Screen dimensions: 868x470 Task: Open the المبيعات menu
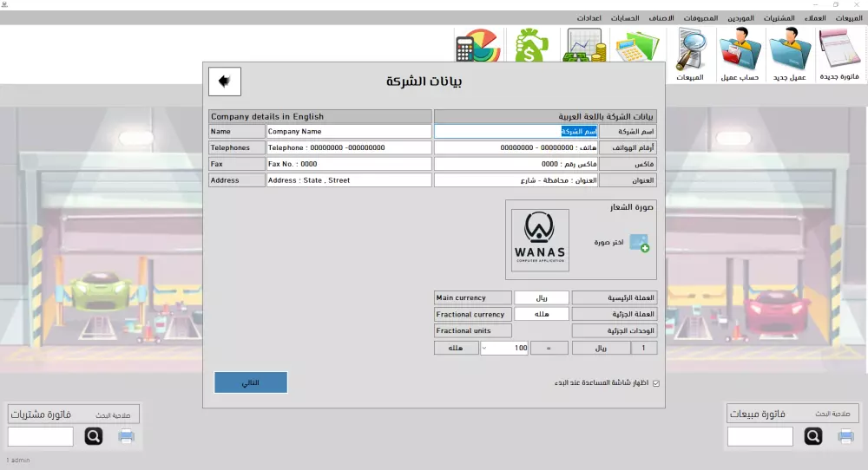[x=849, y=18]
